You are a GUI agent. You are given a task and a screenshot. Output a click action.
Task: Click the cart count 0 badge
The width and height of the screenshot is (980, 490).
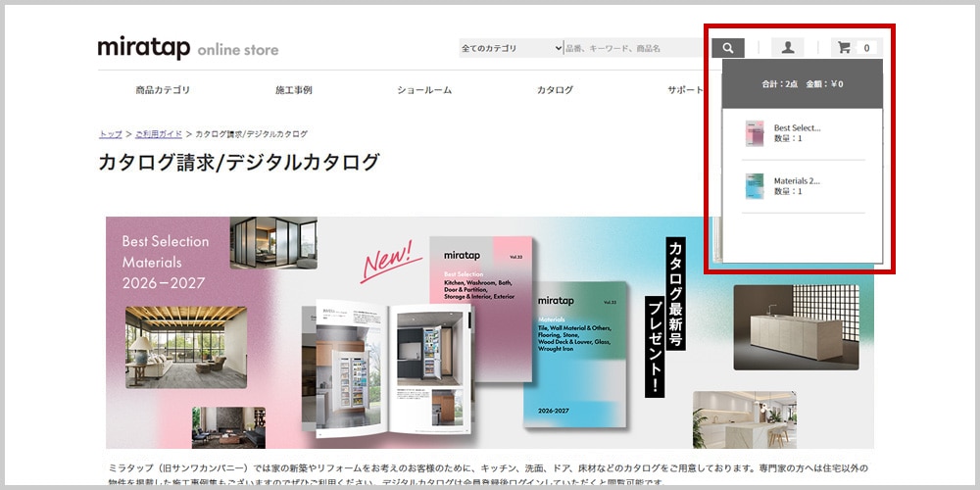click(866, 48)
